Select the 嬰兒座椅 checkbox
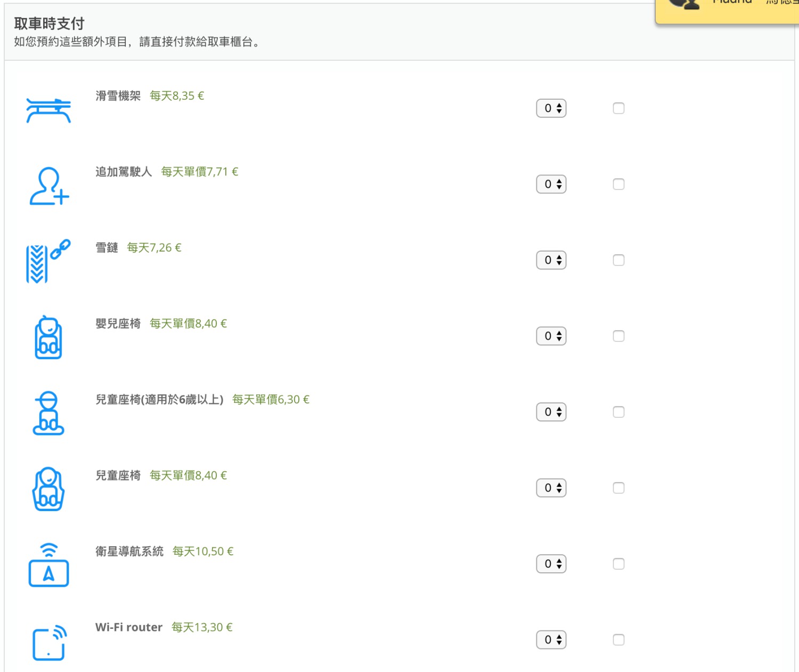The width and height of the screenshot is (799, 672). [x=618, y=336]
